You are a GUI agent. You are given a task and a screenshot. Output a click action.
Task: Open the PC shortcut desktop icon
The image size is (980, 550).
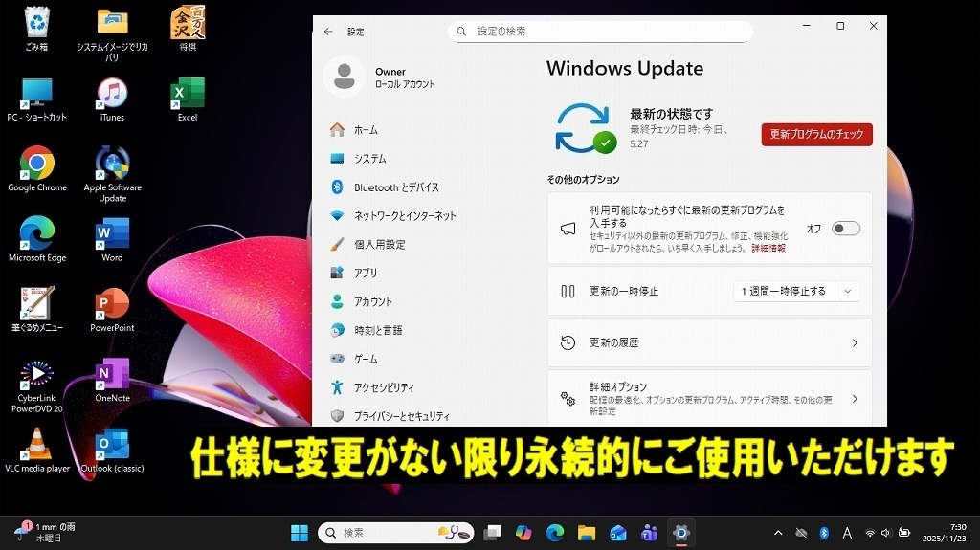[37, 100]
